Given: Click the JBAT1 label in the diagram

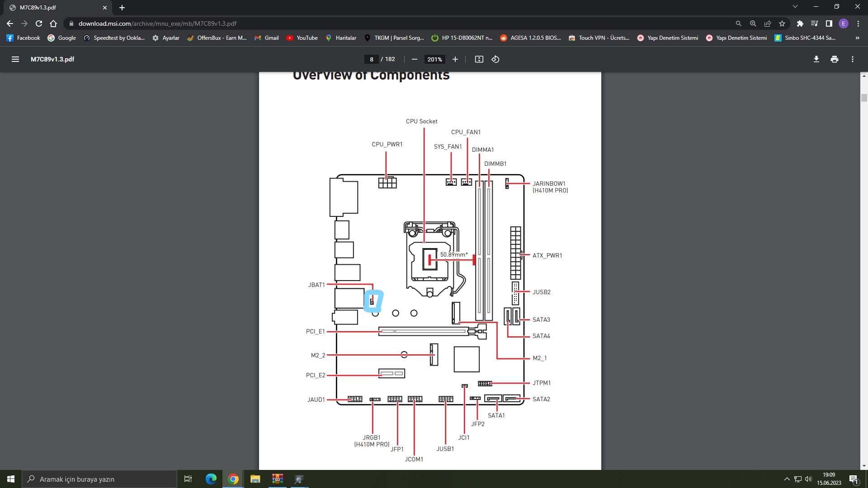Looking at the screenshot, I should click(x=316, y=285).
